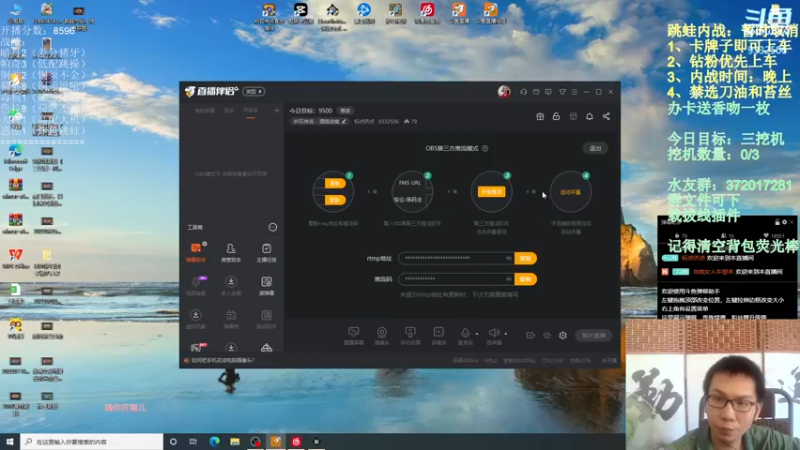Click upper 复制 button in step 1 circle

point(335,183)
